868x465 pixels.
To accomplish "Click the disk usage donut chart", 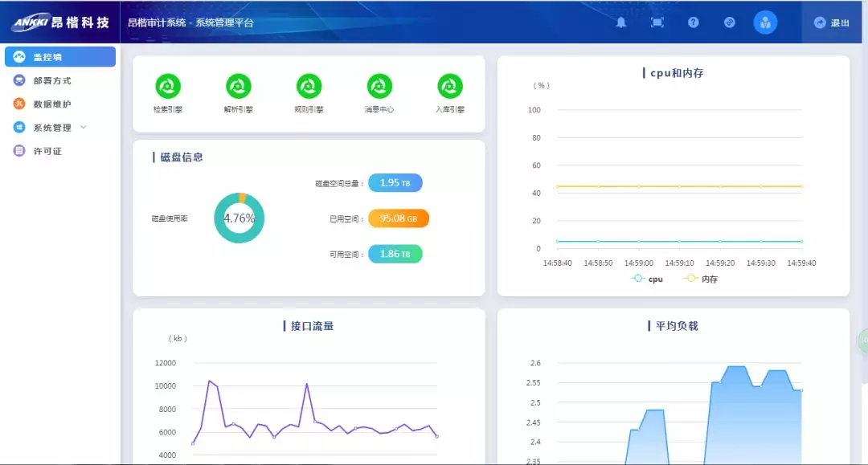I will (239, 218).
